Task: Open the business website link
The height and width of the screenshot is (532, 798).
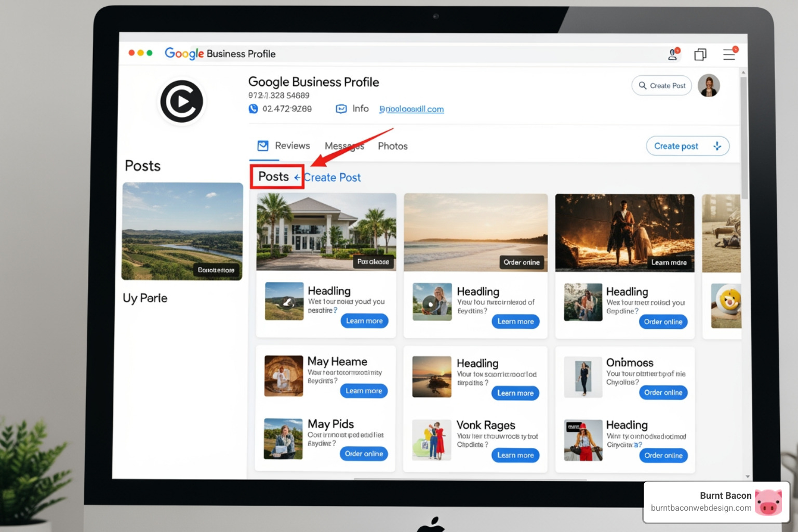Action: coord(411,109)
